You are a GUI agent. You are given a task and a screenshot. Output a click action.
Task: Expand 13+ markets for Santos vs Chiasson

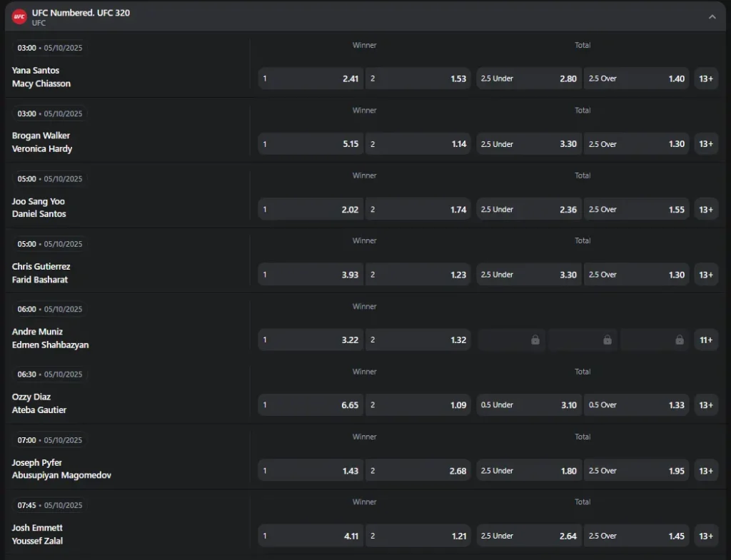coord(706,78)
